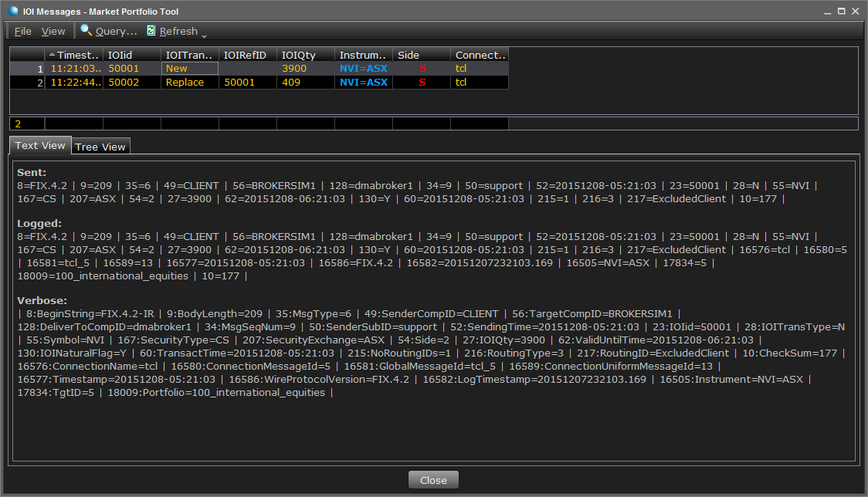Click the Instrum.. column header

[x=363, y=55]
